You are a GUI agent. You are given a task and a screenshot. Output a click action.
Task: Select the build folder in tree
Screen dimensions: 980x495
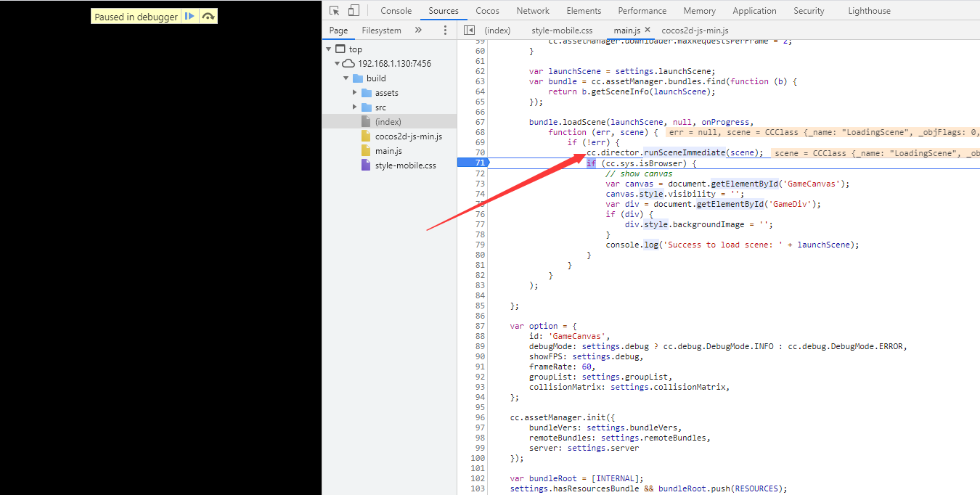pos(376,78)
